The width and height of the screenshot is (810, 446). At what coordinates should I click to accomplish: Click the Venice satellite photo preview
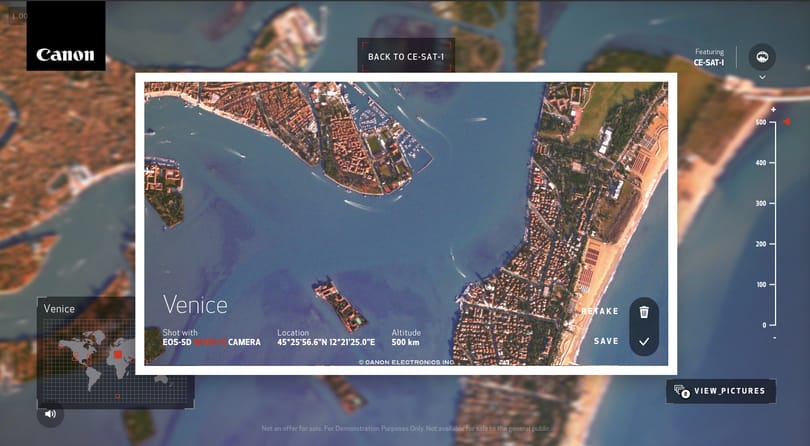pos(406,224)
